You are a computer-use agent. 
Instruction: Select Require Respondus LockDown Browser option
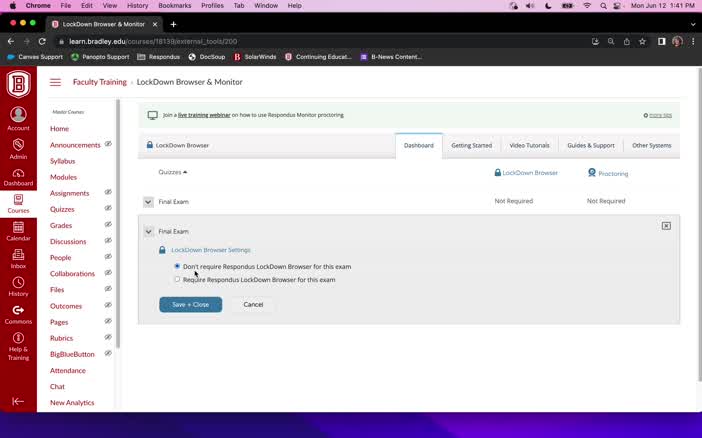coord(177,279)
